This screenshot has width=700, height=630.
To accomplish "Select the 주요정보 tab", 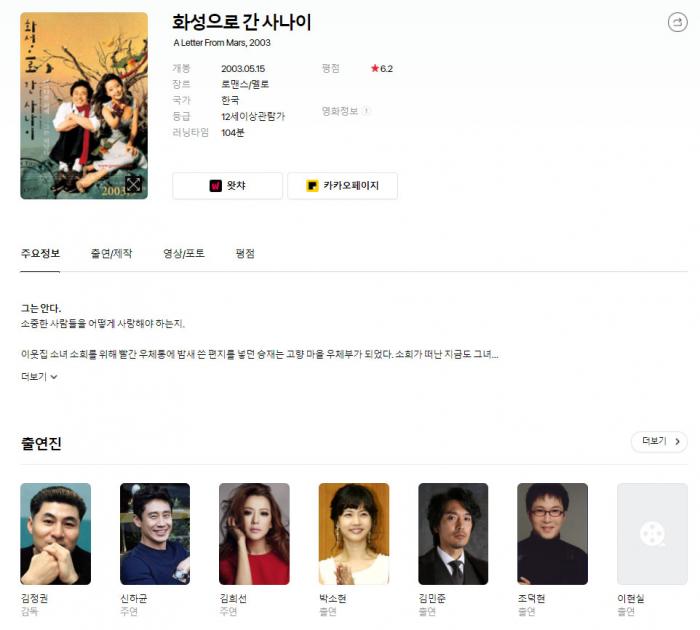I will point(40,254).
